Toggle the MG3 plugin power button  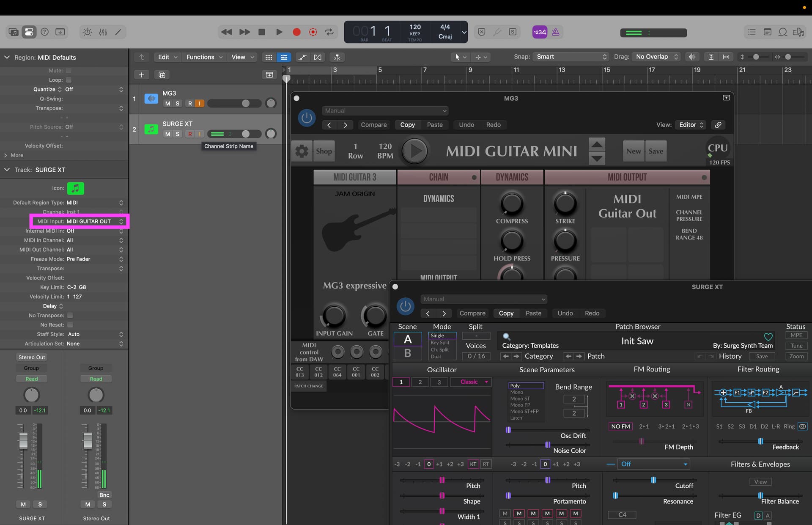(307, 118)
